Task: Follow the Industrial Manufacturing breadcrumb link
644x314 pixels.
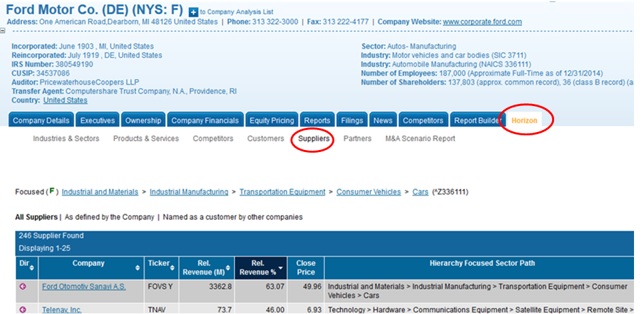Action: pos(189,192)
